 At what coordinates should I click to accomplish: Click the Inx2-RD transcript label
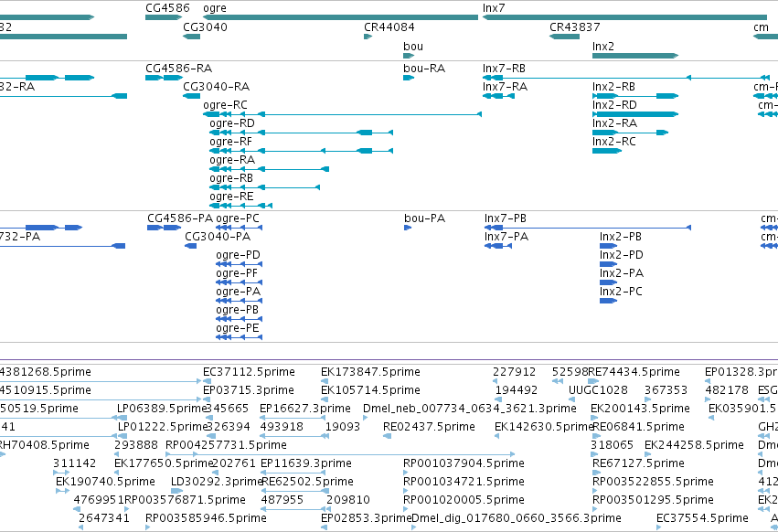(614, 105)
